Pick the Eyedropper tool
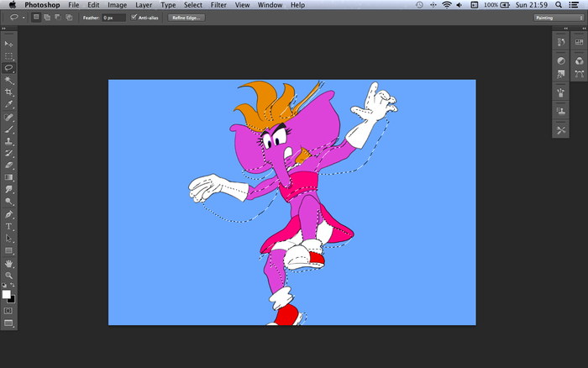The width and height of the screenshot is (588, 368). point(9,104)
